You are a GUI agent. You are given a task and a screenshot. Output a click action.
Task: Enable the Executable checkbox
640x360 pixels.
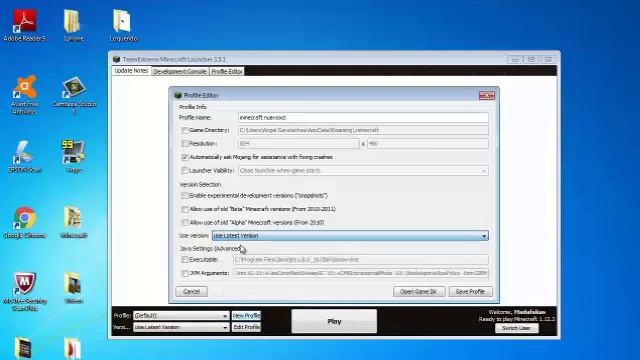tap(184, 260)
